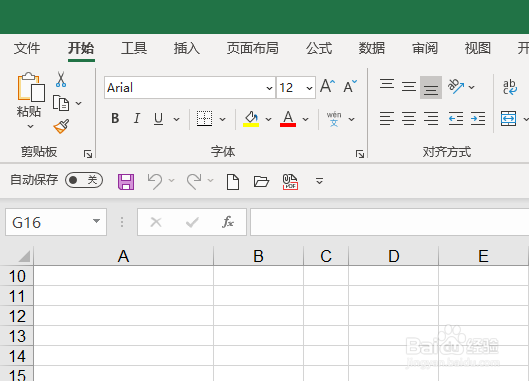The height and width of the screenshot is (381, 529).
Task: Click the Copy icon
Action: (x=61, y=103)
